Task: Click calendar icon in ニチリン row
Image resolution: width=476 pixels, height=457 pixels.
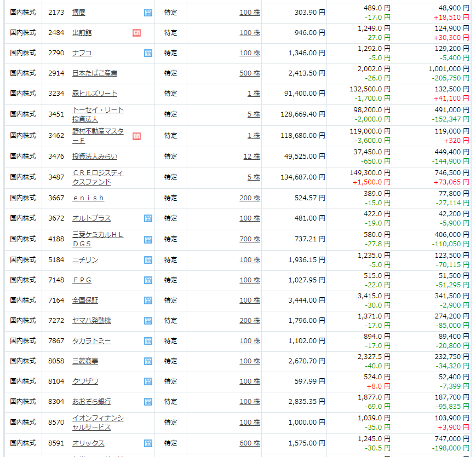Action: pyautogui.click(x=148, y=260)
